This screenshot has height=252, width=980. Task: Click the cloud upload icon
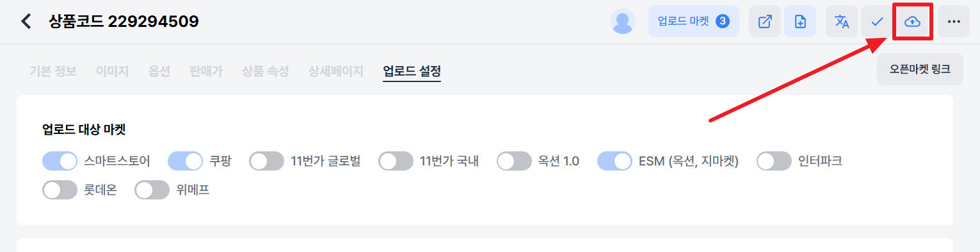912,22
